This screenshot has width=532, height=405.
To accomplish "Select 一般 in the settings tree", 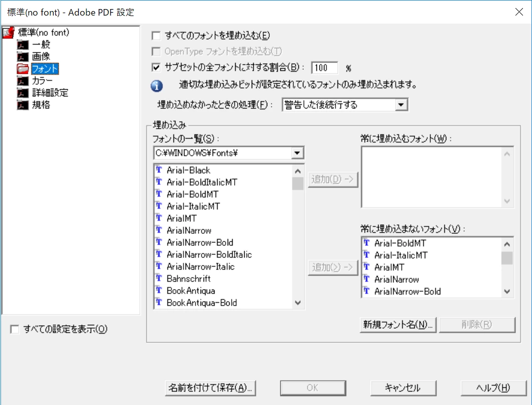I will click(x=41, y=45).
